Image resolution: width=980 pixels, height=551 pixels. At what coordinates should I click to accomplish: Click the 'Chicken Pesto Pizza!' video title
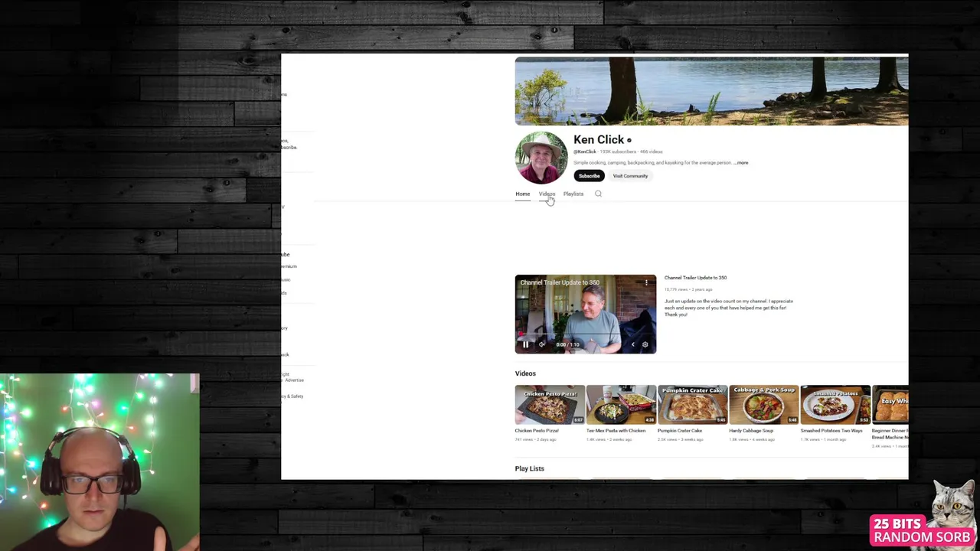[537, 431]
